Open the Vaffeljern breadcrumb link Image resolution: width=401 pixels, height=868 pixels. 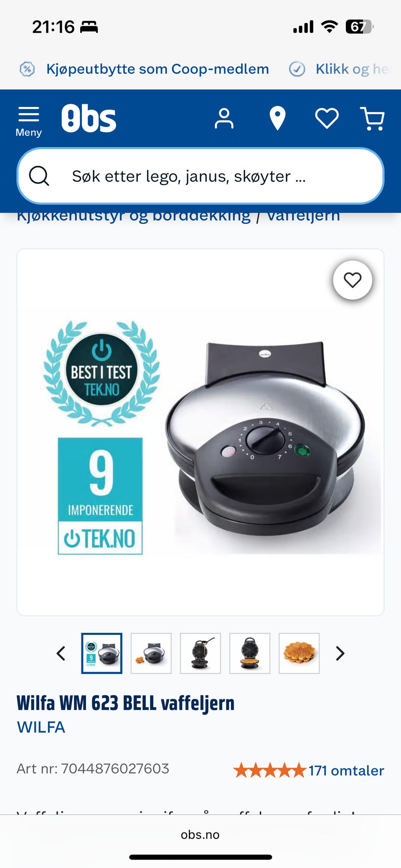303,216
